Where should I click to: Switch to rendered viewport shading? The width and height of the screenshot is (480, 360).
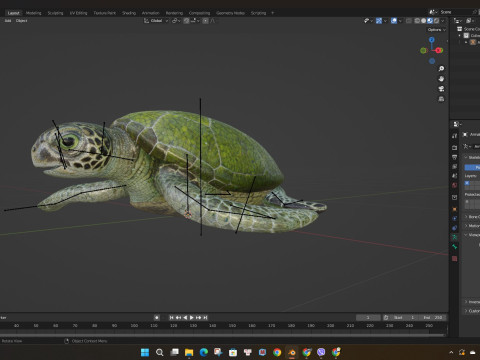(436, 21)
